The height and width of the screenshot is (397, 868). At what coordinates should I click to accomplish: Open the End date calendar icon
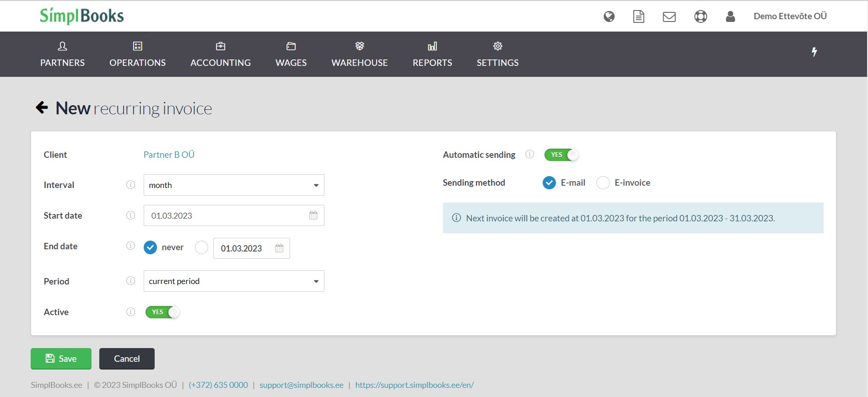(x=279, y=248)
